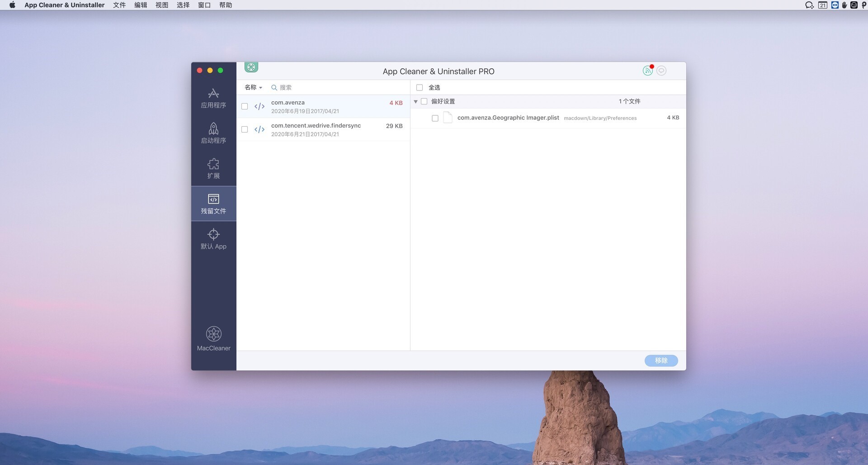868x465 pixels.
Task: Select the com.avenza list row name
Action: pyautogui.click(x=288, y=103)
